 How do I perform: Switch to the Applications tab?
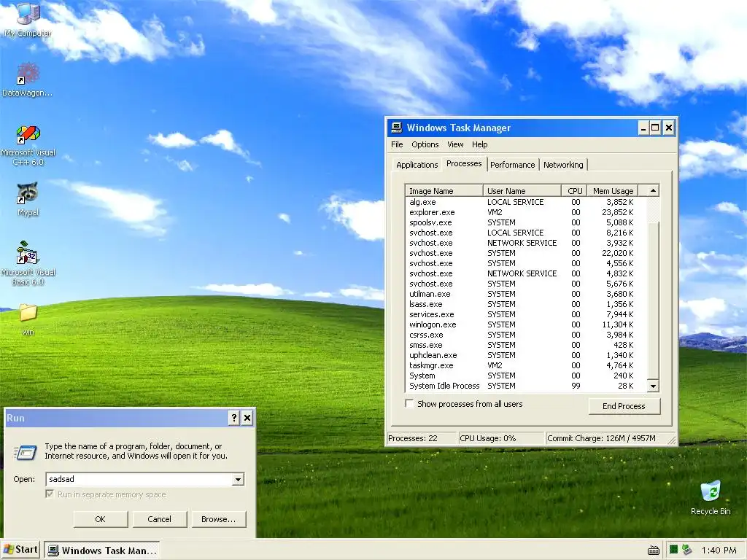[x=417, y=165]
